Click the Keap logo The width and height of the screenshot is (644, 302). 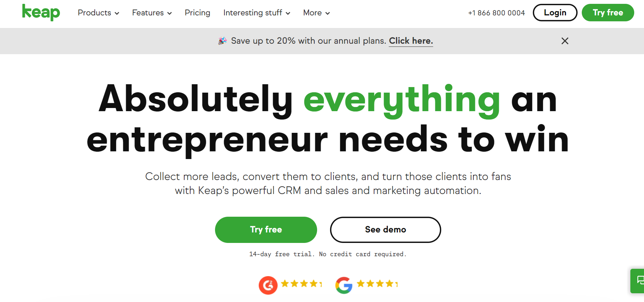[x=41, y=13]
